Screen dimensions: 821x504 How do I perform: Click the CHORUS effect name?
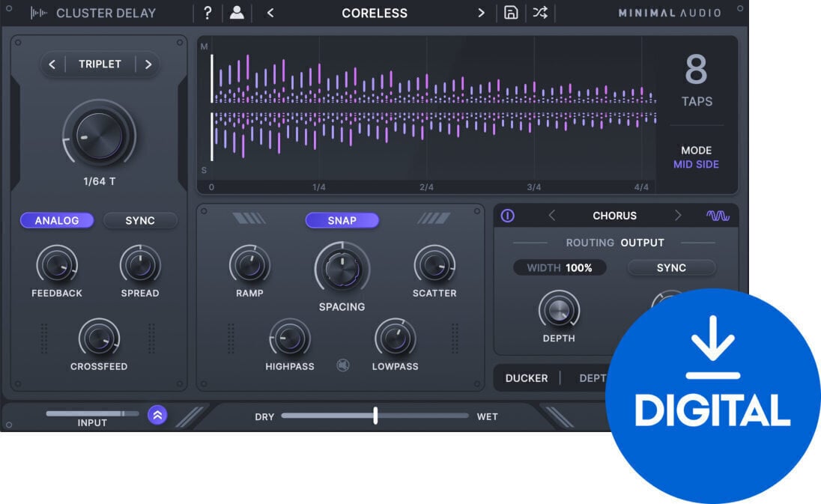click(x=615, y=216)
